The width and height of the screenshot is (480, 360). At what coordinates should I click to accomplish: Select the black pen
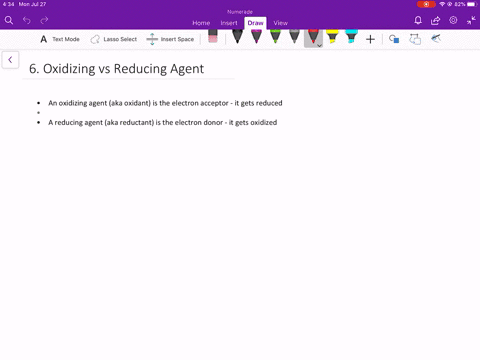(237, 37)
